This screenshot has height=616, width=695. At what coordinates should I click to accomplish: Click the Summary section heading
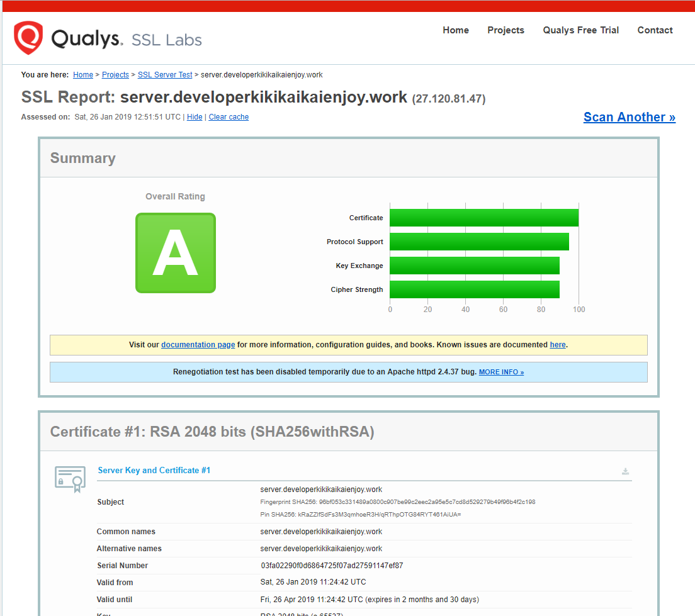tap(83, 158)
